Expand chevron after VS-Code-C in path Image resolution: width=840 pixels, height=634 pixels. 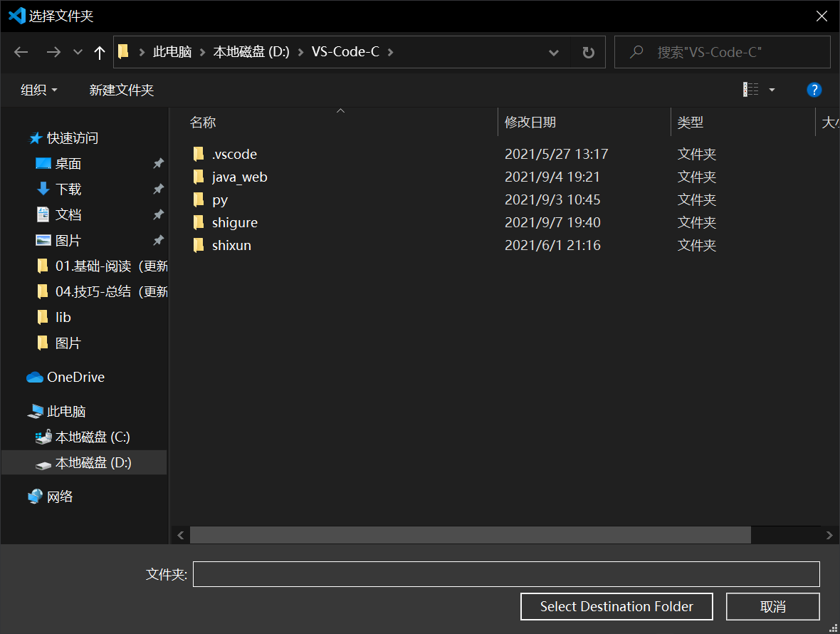(391, 52)
